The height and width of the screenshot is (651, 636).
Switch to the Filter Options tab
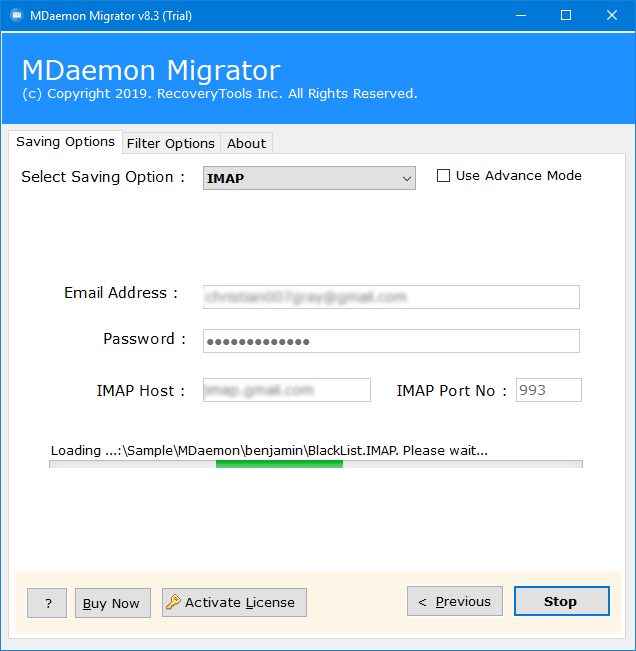[x=171, y=144]
